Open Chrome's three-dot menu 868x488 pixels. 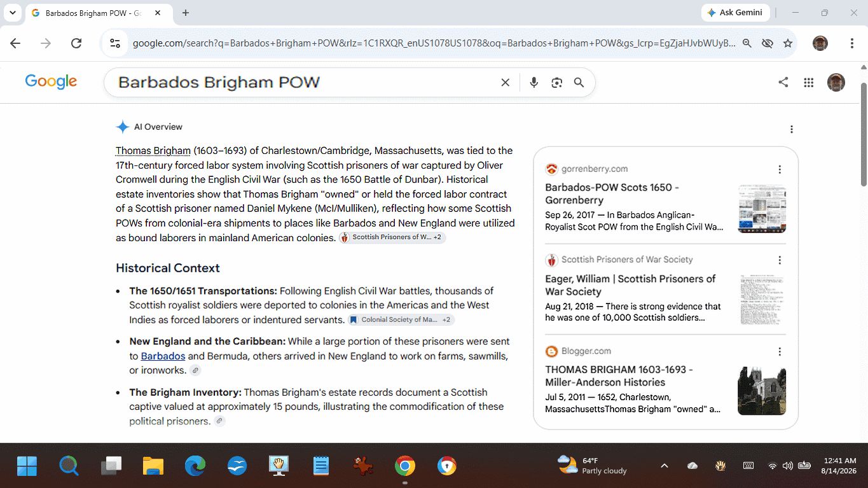point(852,43)
